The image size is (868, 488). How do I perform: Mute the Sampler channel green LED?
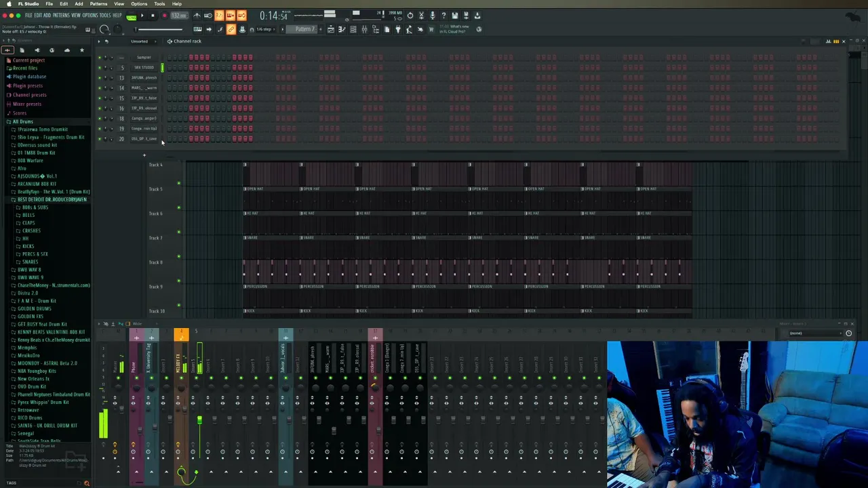[x=99, y=58]
